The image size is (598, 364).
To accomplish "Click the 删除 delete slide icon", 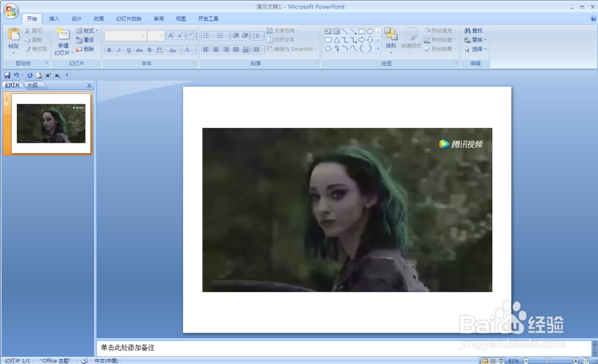I will coord(79,49).
